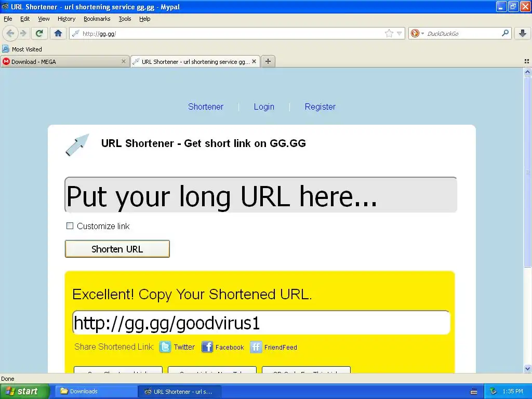
Task: Click the search magnifier icon
Action: coord(505,33)
